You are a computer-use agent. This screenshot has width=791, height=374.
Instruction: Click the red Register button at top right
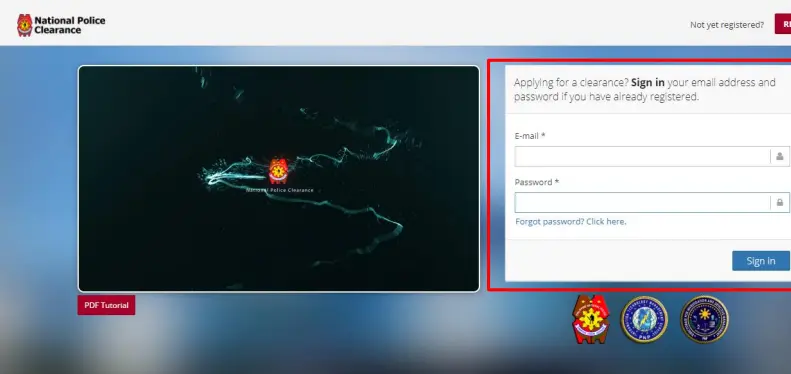[x=783, y=24]
